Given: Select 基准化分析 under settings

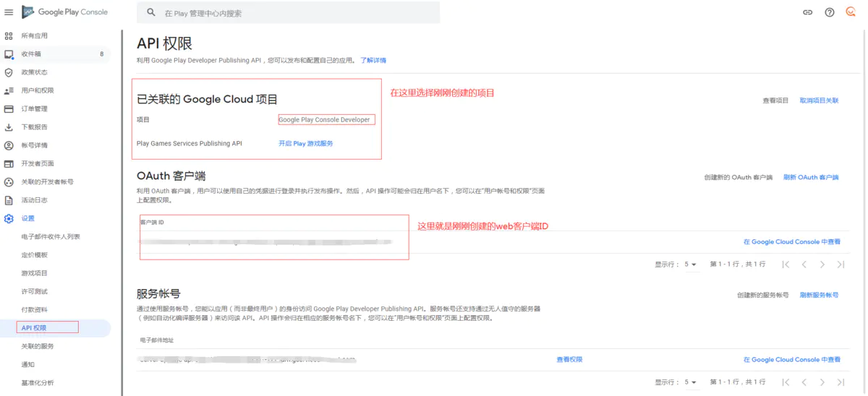Looking at the screenshot, I should click(38, 383).
